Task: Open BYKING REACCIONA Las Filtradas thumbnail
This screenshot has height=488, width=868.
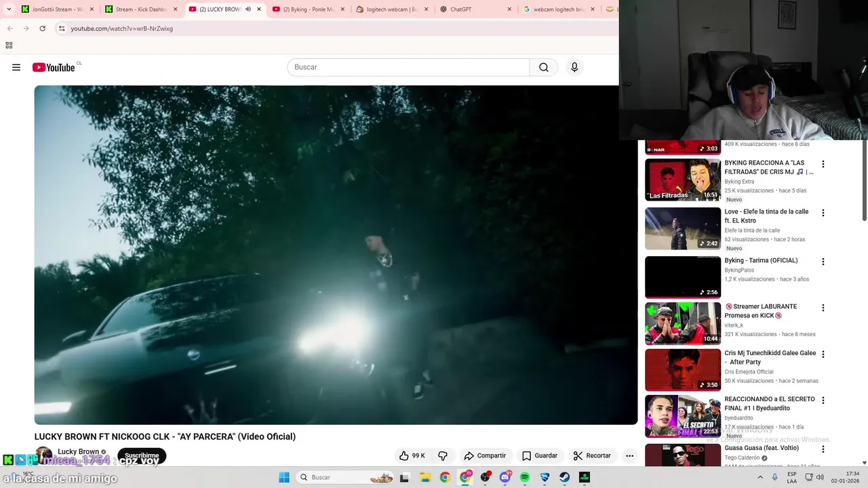Action: pos(683,180)
